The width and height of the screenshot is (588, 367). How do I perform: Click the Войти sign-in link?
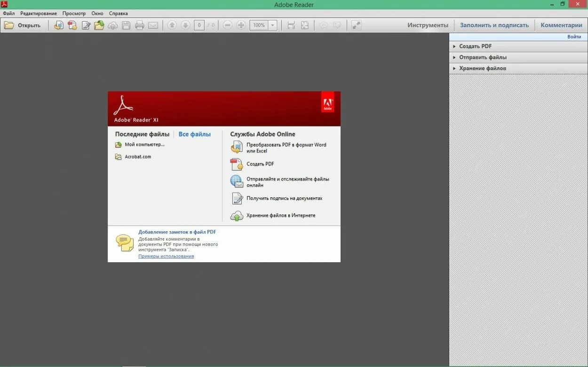coord(574,37)
